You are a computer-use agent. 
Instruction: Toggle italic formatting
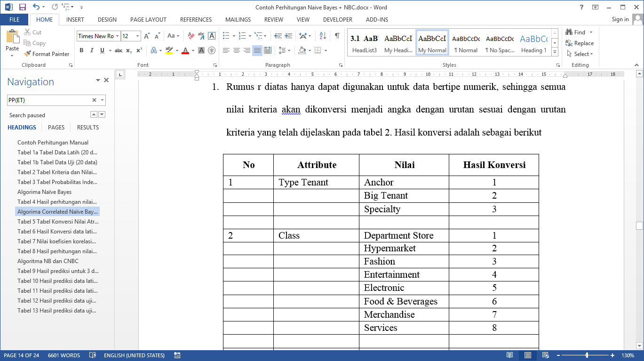[x=92, y=50]
